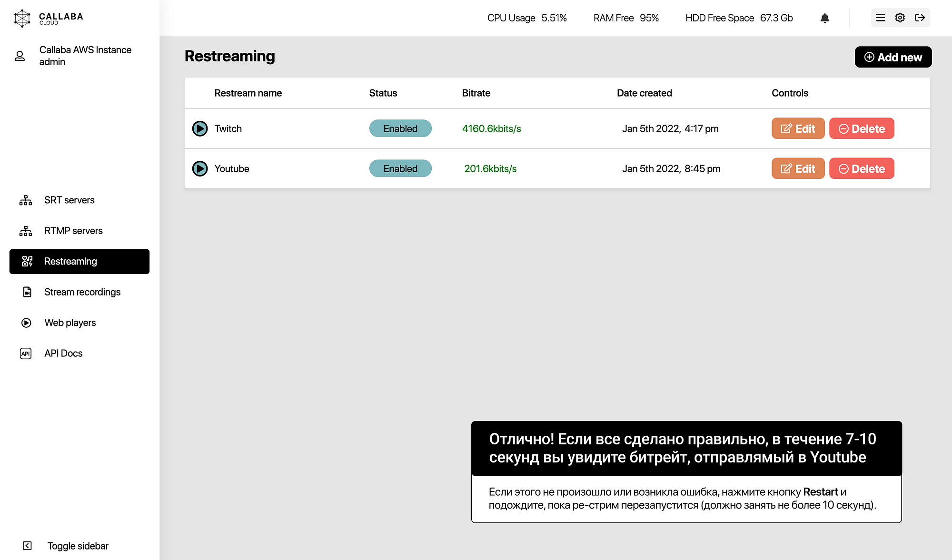Click date Jan 5th 2022, 4:17 pm

(670, 128)
